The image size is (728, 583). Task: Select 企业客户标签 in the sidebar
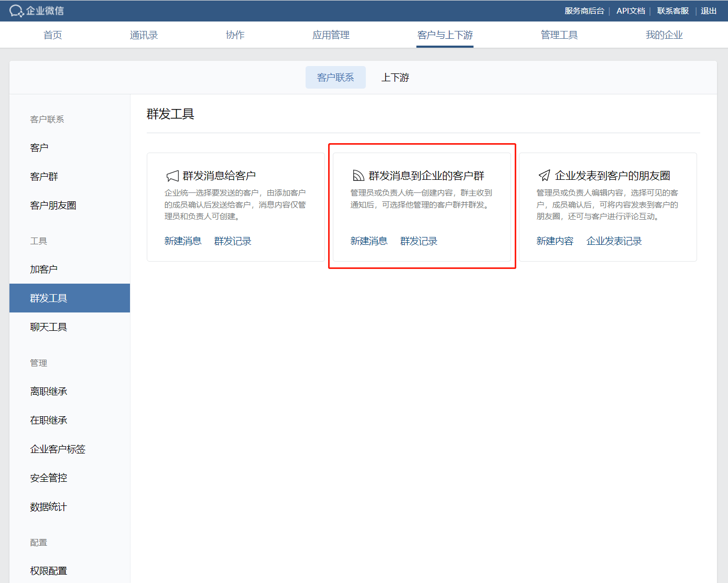coord(70,449)
